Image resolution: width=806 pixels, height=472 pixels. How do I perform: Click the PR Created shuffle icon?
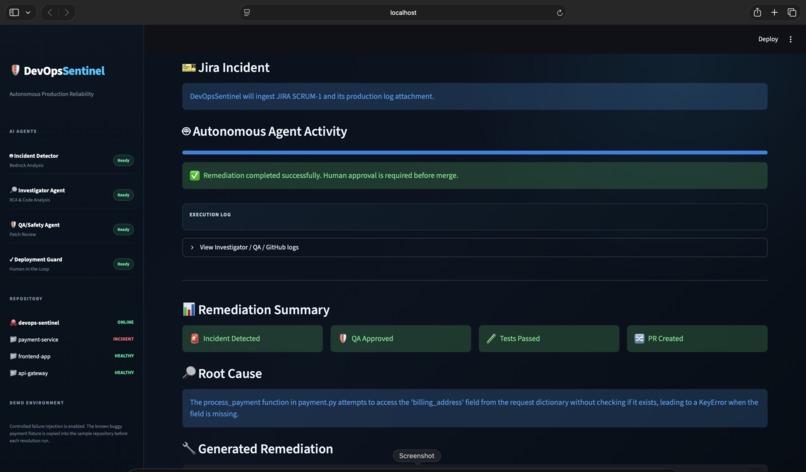639,338
